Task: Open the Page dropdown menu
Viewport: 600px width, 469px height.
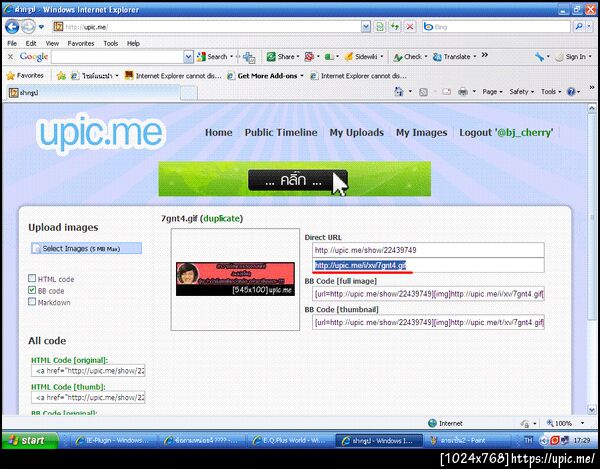Action: click(492, 92)
